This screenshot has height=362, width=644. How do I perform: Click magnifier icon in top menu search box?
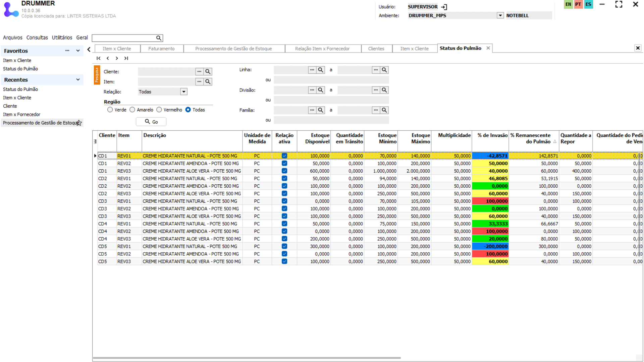tap(159, 38)
